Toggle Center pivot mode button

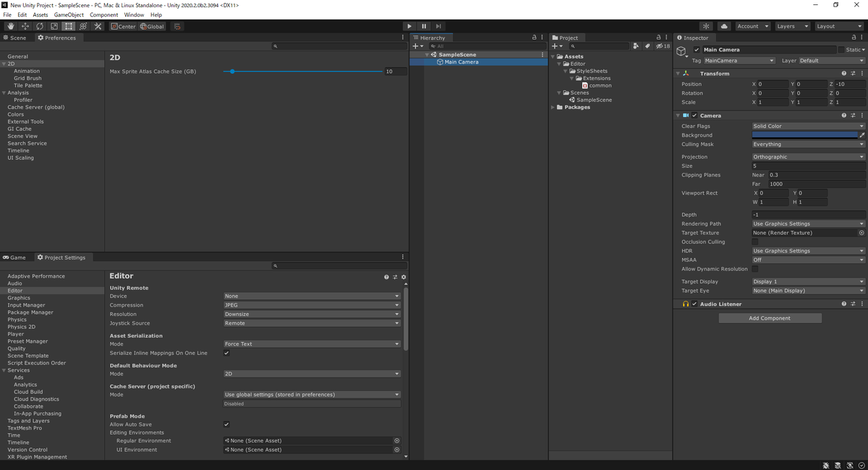123,26
